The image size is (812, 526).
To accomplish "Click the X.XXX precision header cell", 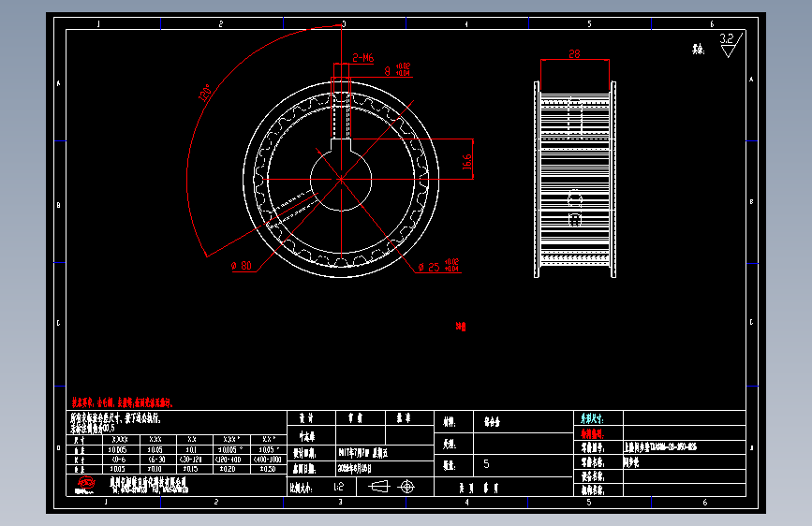I will tap(120, 440).
